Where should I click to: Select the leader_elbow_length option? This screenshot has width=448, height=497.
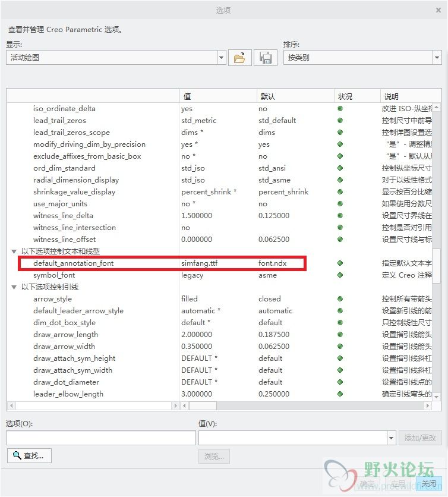pos(68,394)
